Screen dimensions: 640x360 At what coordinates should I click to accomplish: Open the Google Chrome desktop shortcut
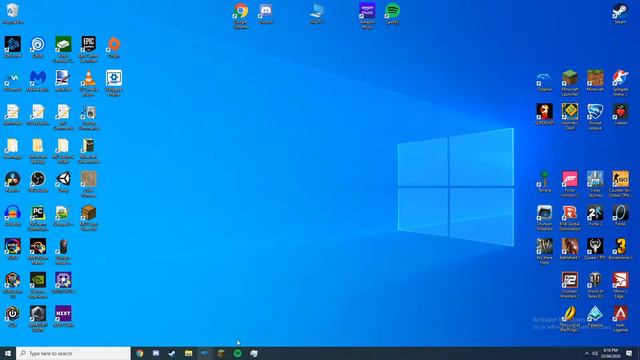241,16
